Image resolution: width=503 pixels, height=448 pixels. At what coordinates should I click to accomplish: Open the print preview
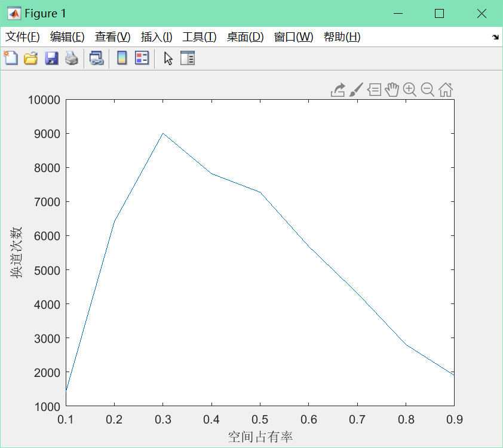(97, 58)
